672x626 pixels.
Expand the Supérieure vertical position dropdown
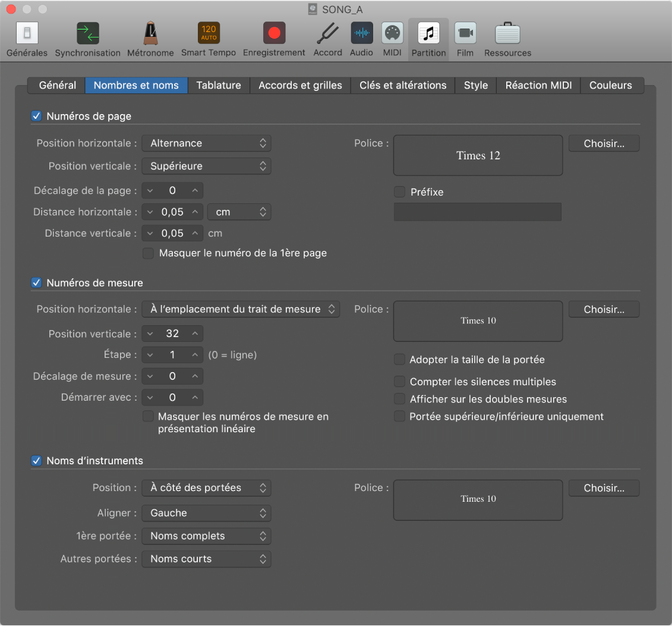(206, 166)
